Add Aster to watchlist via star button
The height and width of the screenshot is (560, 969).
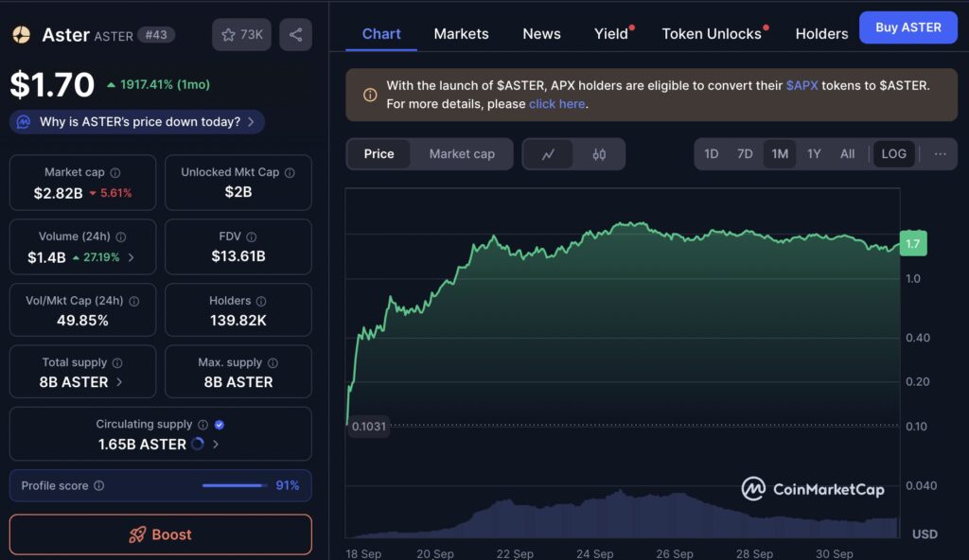pyautogui.click(x=241, y=35)
